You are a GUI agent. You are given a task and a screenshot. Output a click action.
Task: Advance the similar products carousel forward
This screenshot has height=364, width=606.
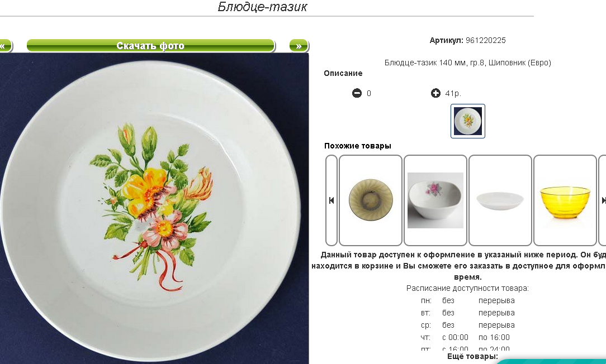point(603,200)
